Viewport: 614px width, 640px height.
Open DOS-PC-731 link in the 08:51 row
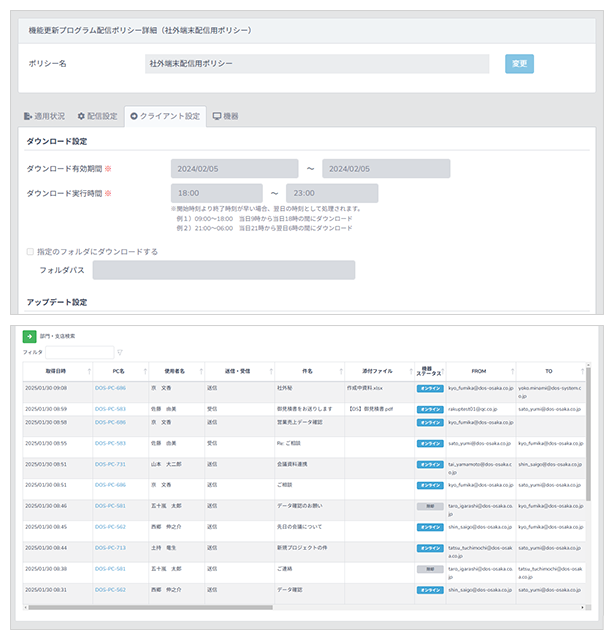coord(110,464)
